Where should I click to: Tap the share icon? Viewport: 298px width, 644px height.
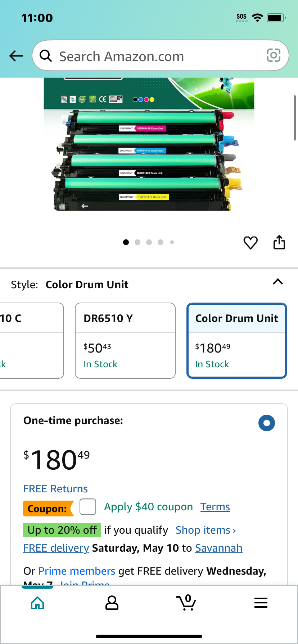[279, 242]
